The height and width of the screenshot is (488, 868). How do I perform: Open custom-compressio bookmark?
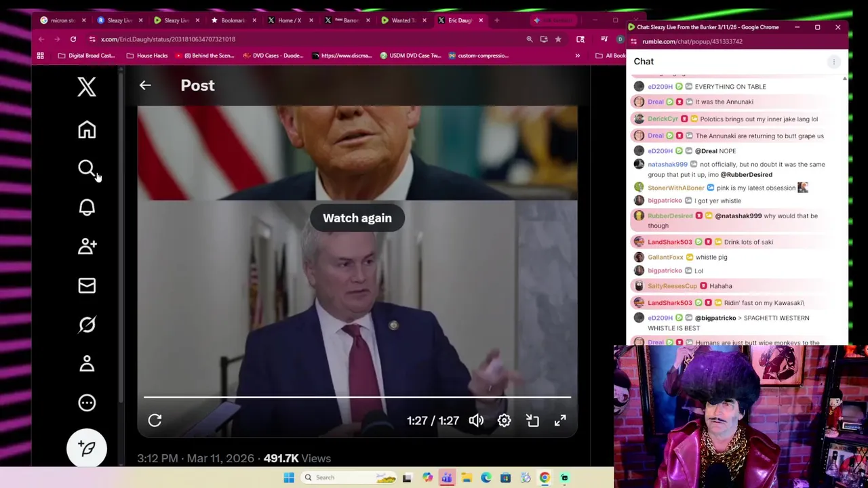click(478, 56)
